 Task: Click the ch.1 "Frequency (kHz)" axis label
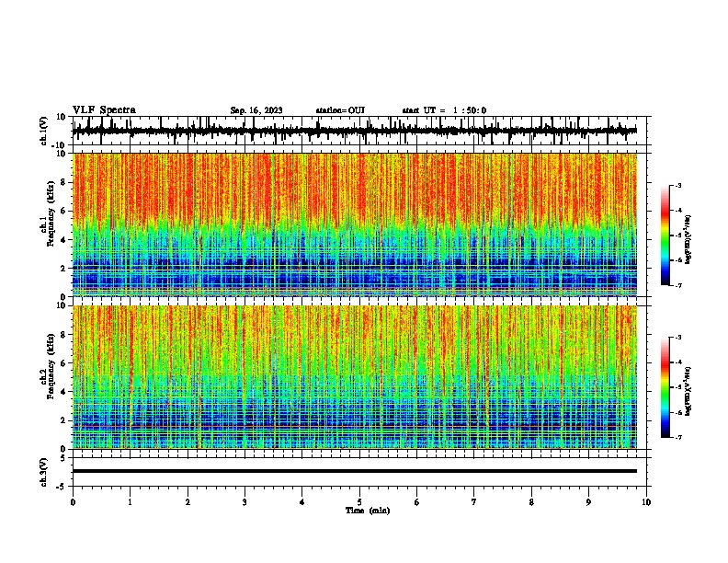pos(51,214)
